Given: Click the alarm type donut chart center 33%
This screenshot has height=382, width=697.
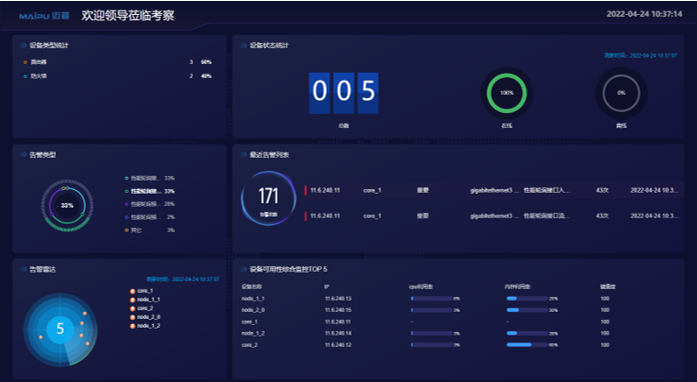Looking at the screenshot, I should [67, 206].
